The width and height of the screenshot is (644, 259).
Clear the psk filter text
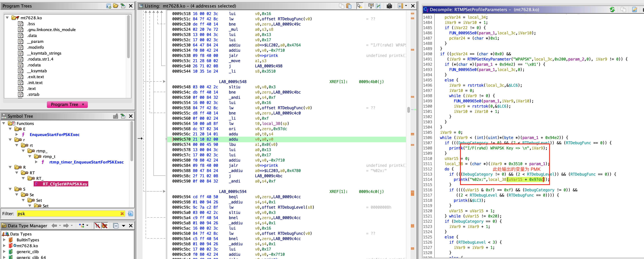click(x=122, y=214)
